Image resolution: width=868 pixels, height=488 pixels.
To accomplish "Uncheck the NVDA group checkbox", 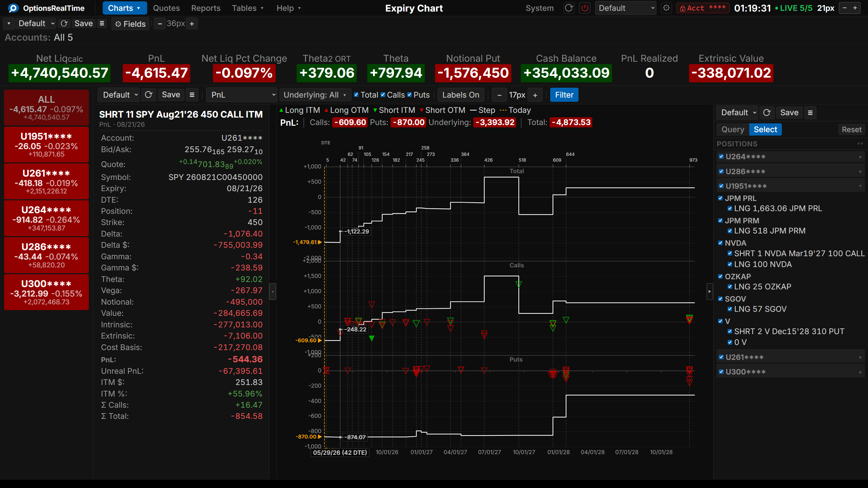I will pos(721,243).
